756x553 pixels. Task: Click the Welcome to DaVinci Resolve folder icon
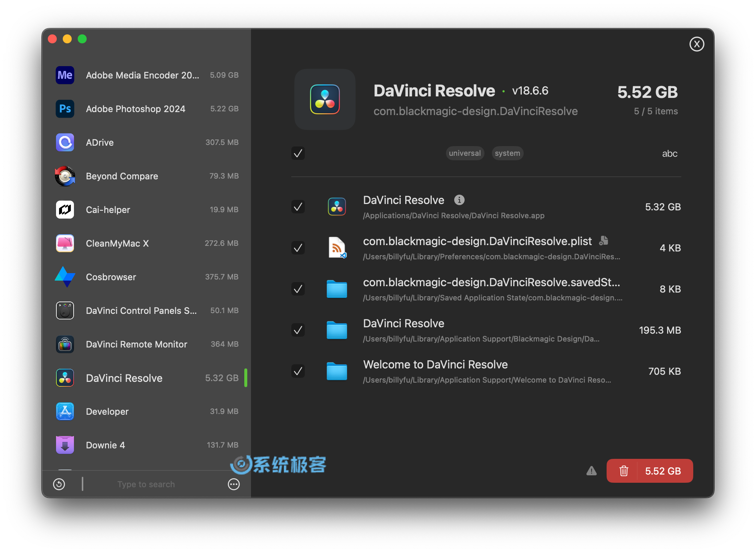point(337,371)
